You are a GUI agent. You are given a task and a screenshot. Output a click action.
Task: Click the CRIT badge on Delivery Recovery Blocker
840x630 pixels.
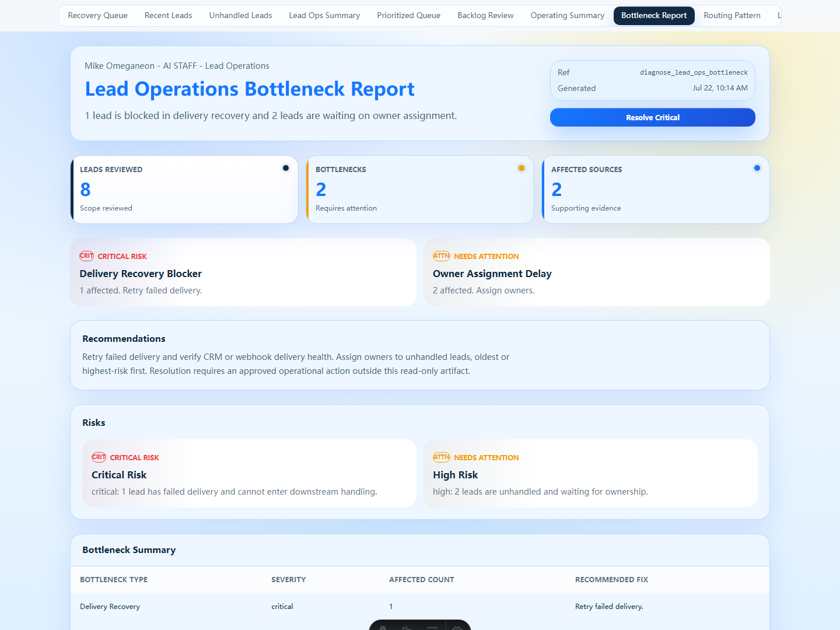coord(86,256)
